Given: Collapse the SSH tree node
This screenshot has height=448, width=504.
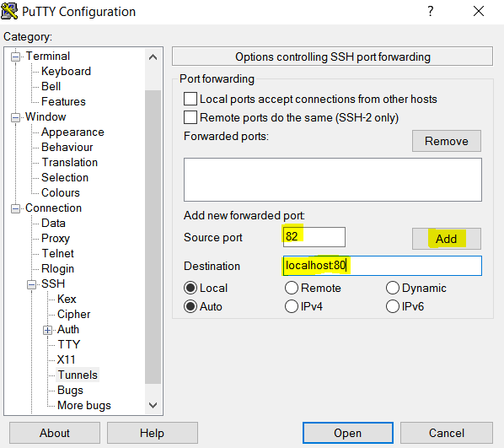Looking at the screenshot, I should point(31,284).
